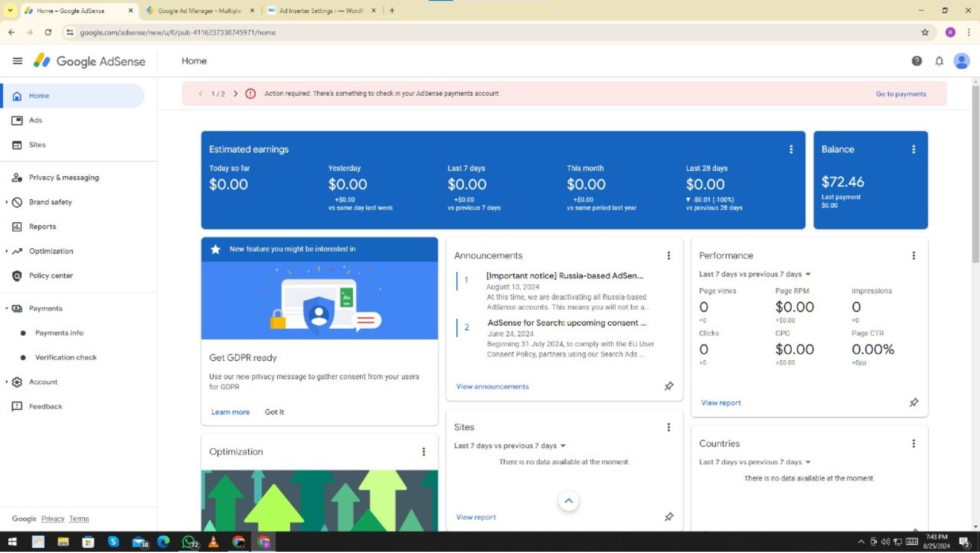This screenshot has width=980, height=553.
Task: Open the notifications bell
Action: (939, 61)
